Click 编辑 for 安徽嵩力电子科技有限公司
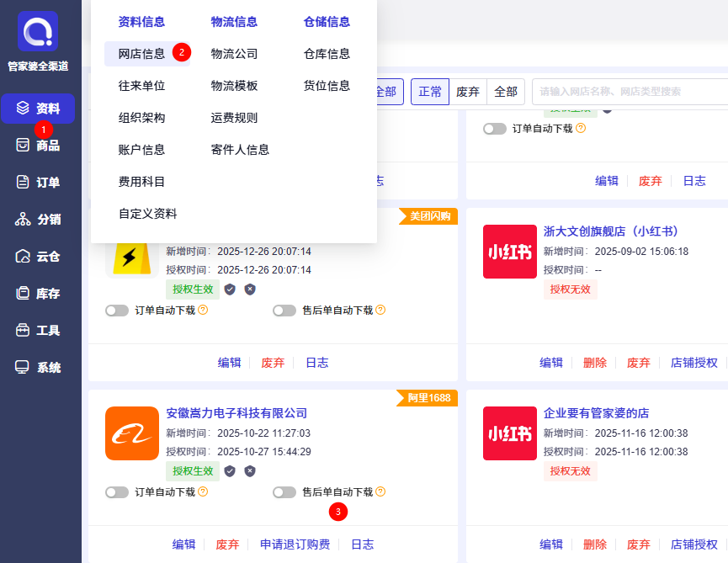 pyautogui.click(x=183, y=544)
